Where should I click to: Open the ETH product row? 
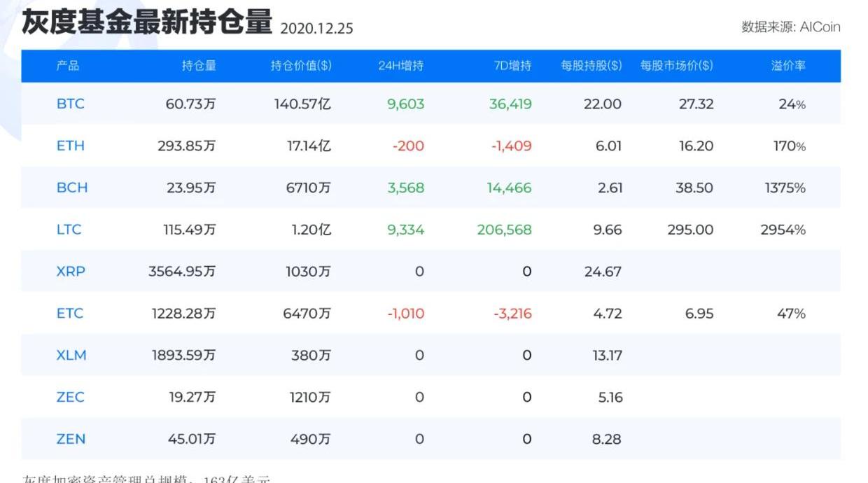click(x=70, y=146)
